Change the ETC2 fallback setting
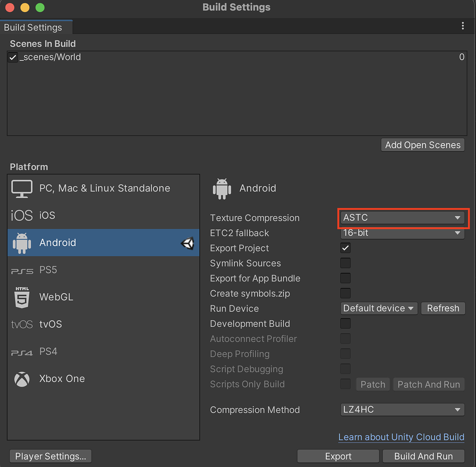The image size is (476, 467). 402,233
